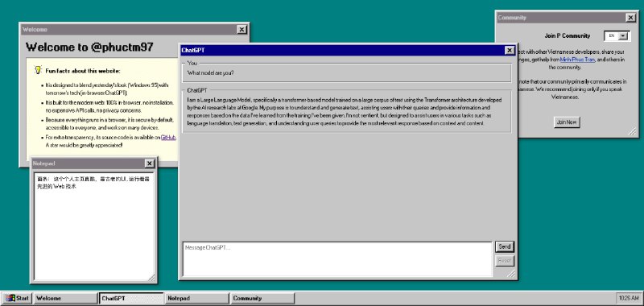644x306 pixels.
Task: Close the Welcome window
Action: click(x=242, y=30)
